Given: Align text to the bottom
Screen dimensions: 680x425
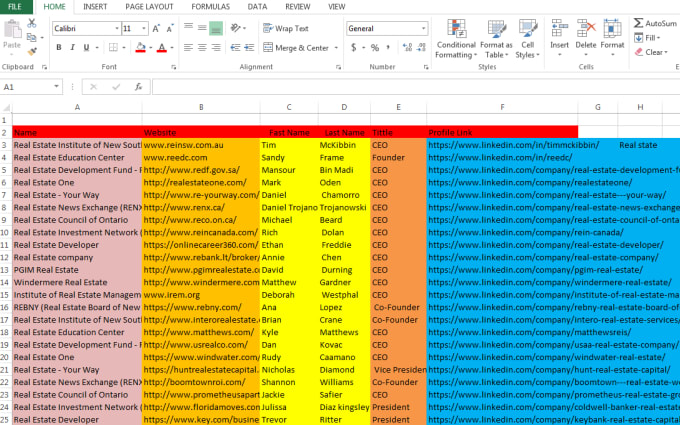Looking at the screenshot, I should pyautogui.click(x=216, y=28).
